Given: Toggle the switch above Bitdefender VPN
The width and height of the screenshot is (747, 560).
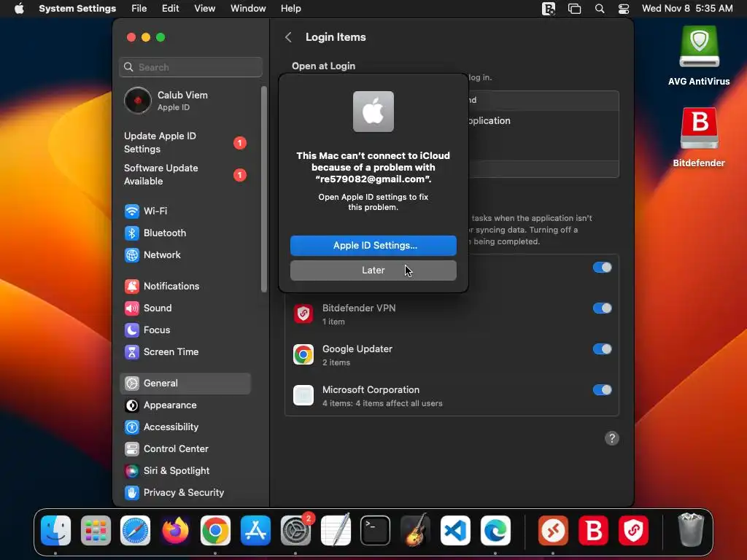Looking at the screenshot, I should click(x=602, y=267).
